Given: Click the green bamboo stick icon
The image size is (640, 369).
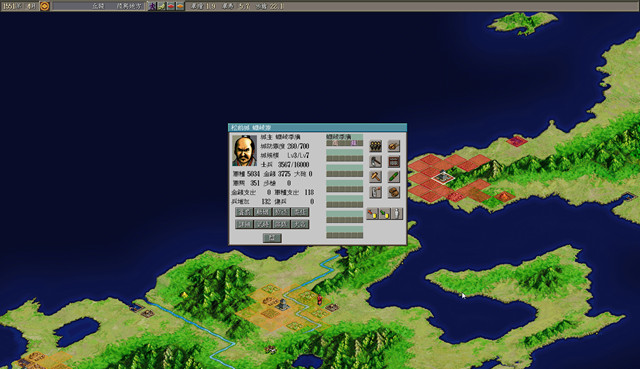Looking at the screenshot, I should coord(393,177).
